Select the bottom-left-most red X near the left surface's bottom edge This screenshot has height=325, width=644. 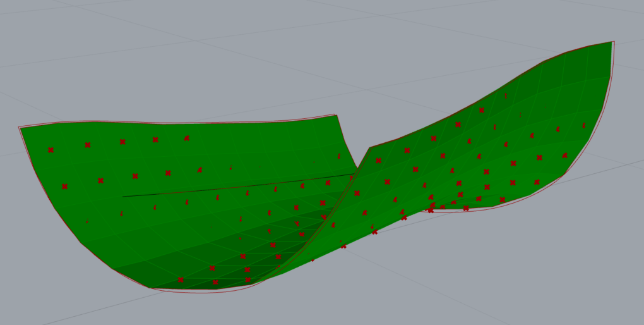point(181,279)
